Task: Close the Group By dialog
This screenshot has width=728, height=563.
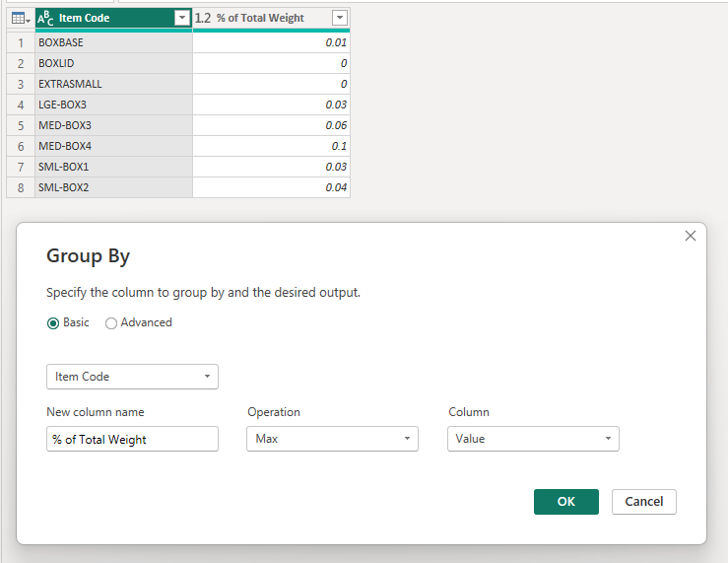Action: point(690,236)
